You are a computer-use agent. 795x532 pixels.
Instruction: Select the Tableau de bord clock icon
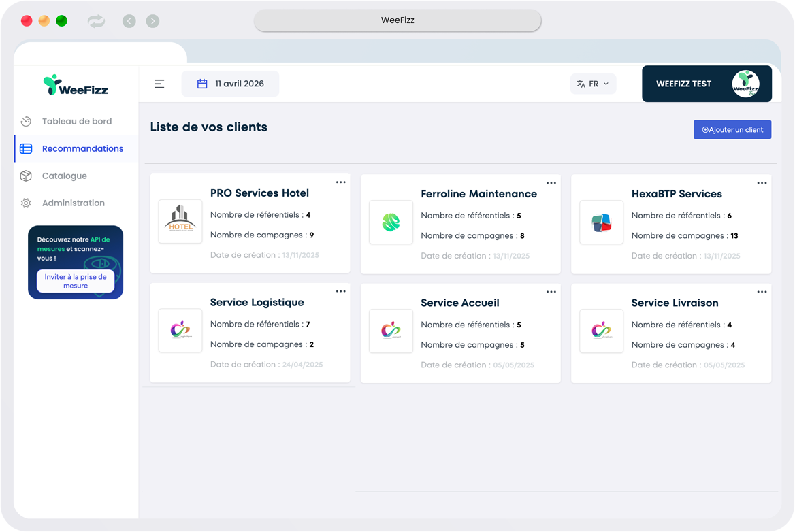[x=25, y=121]
